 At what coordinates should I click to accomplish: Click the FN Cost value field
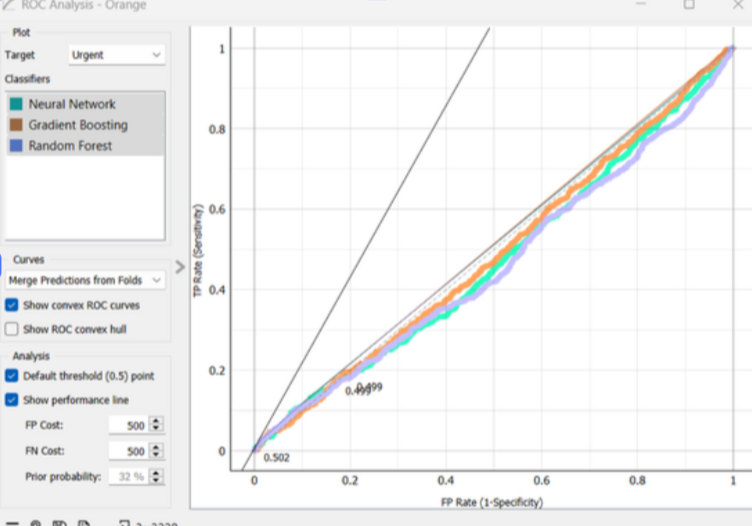[129, 451]
